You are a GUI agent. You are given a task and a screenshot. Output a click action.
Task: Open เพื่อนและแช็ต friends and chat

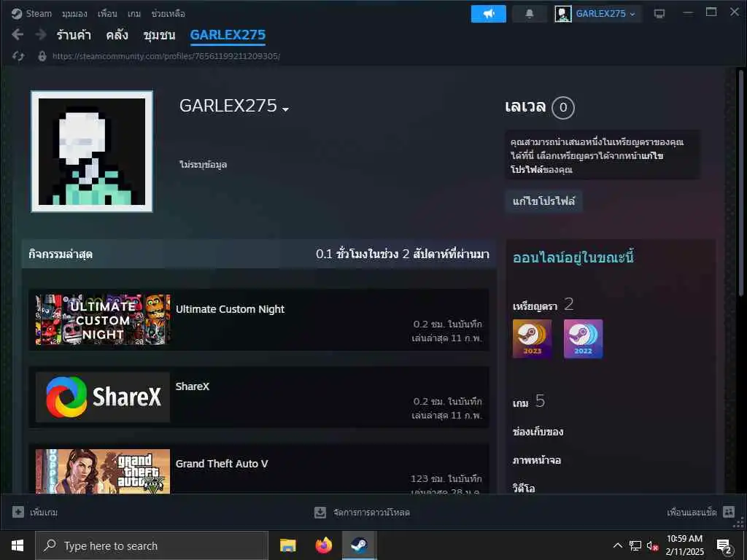692,513
